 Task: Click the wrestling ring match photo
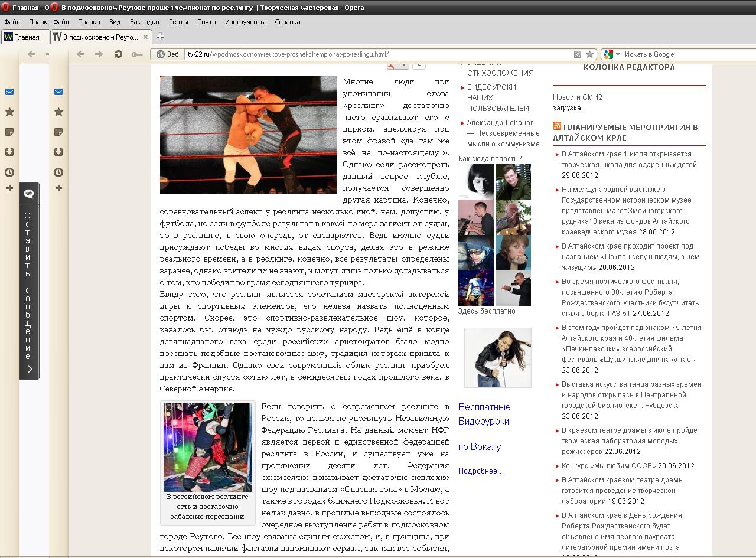[248, 134]
